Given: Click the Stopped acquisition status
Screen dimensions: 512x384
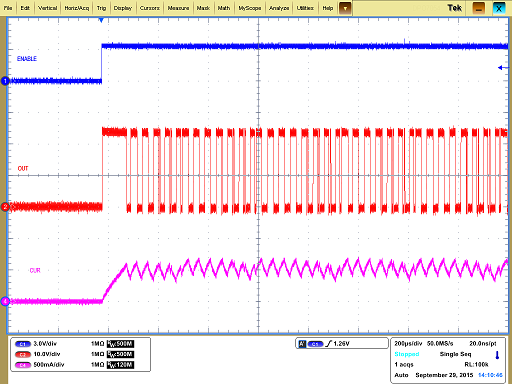Looking at the screenshot, I should click(407, 354).
